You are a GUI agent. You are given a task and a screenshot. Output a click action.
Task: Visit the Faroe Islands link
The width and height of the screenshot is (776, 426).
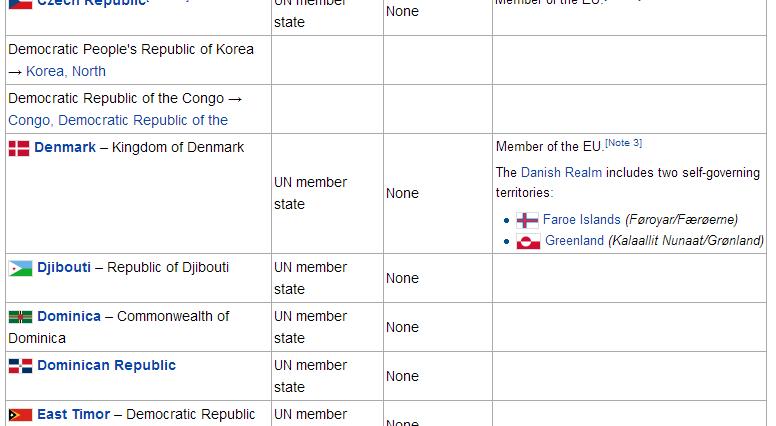[581, 220]
